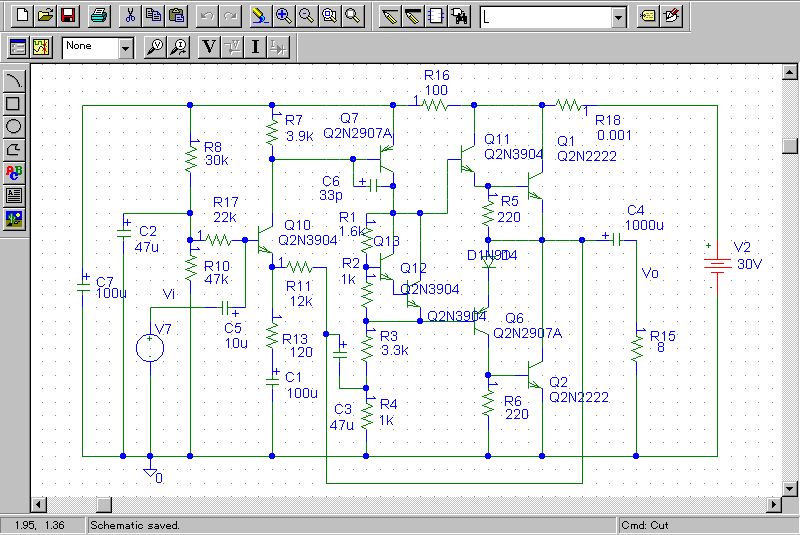The height and width of the screenshot is (535, 800).
Task: Click the Save floppy disk icon
Action: pos(68,16)
